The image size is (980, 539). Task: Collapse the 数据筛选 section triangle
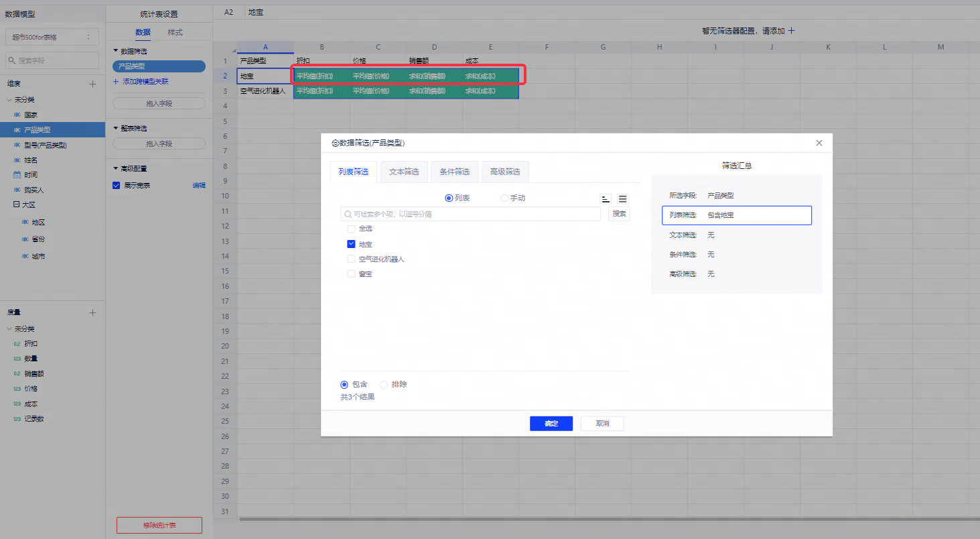tap(115, 51)
